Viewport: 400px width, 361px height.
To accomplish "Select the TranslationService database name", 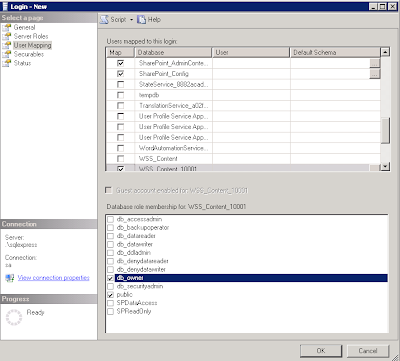I will coord(173,106).
